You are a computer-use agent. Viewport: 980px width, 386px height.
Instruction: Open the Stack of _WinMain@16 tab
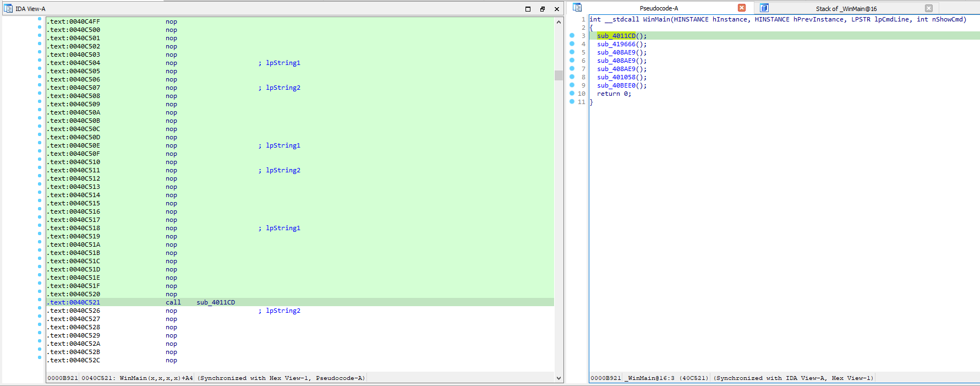pyautogui.click(x=846, y=9)
